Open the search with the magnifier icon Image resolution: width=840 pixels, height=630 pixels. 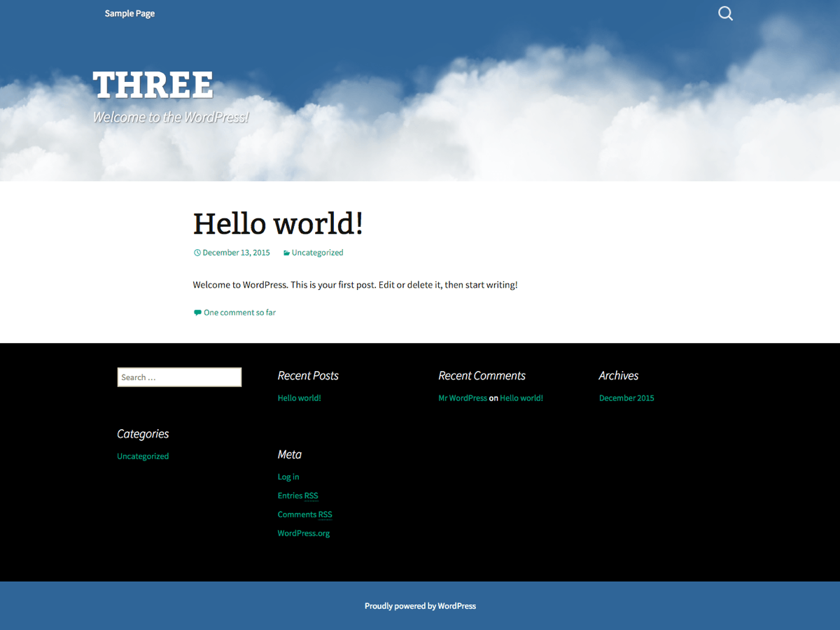725,13
